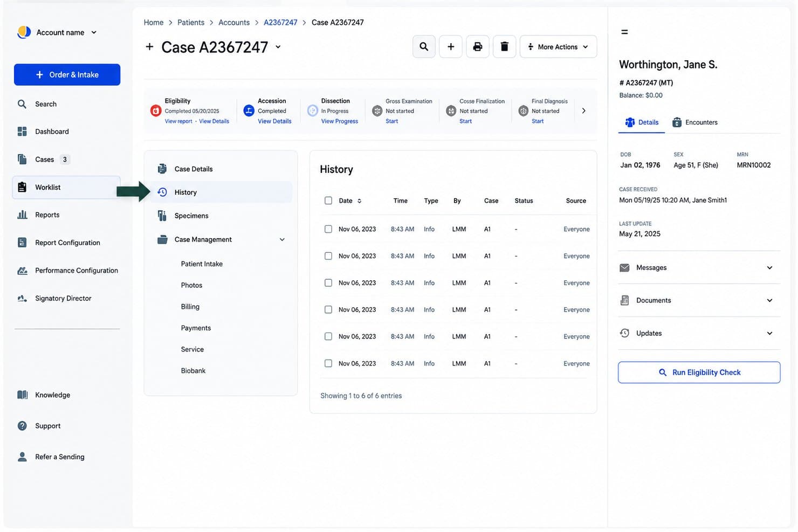Screen dimensions: 798x532
Task: Start the Gross Examination step
Action: click(x=392, y=121)
